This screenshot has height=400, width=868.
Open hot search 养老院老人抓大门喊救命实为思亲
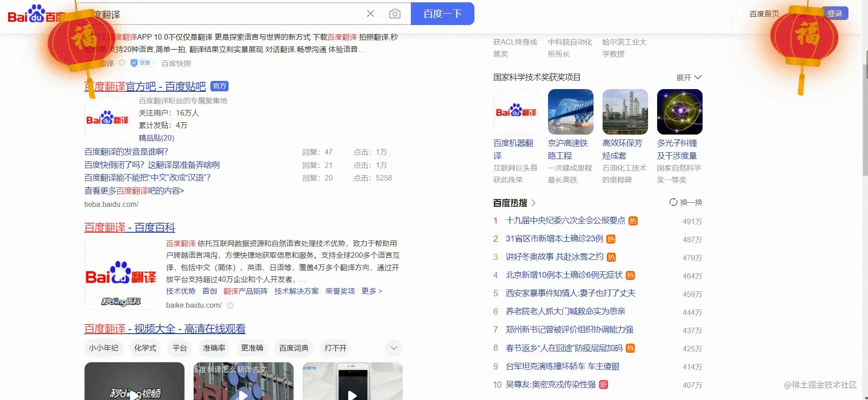[x=565, y=311]
